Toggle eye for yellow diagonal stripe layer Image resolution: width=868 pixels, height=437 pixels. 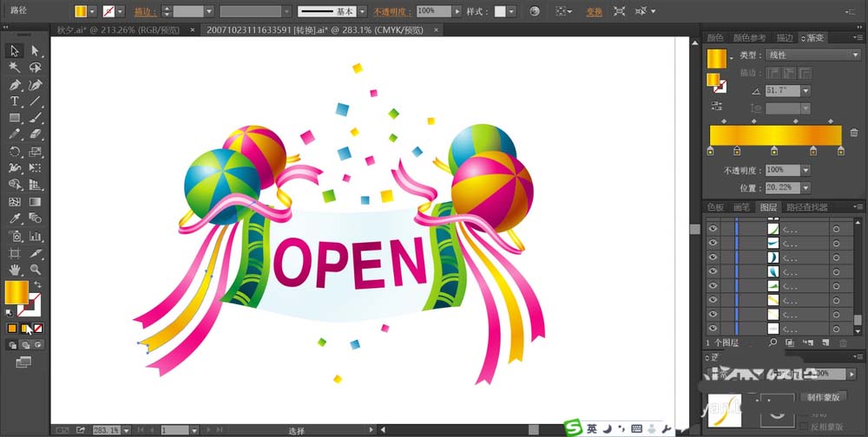click(x=713, y=300)
